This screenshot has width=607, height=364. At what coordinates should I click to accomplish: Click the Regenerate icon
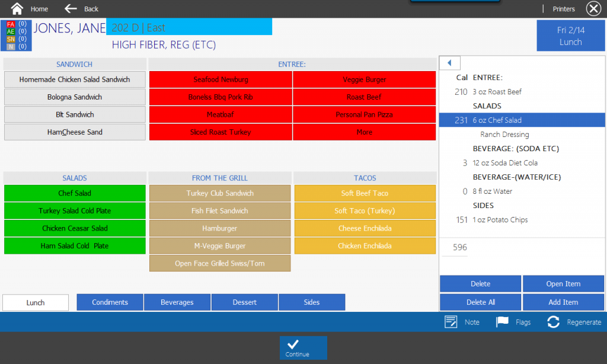pyautogui.click(x=554, y=322)
